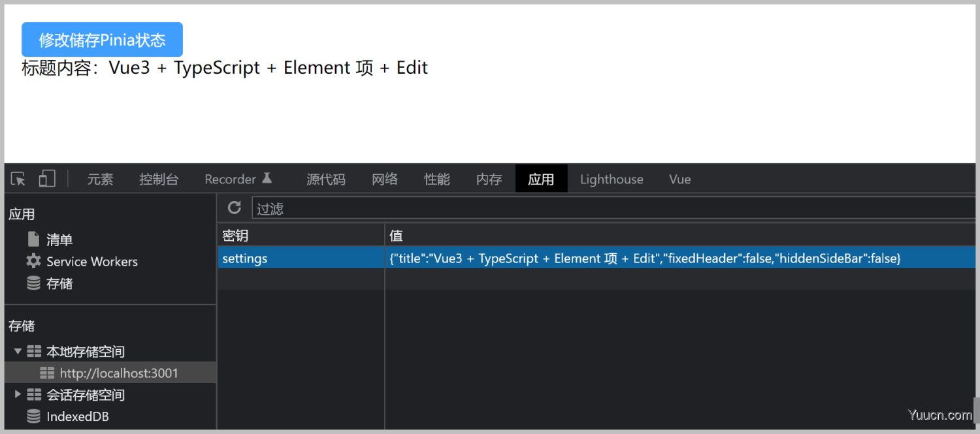
Task: Click the 应用 sidebar section heading
Action: pos(22,215)
